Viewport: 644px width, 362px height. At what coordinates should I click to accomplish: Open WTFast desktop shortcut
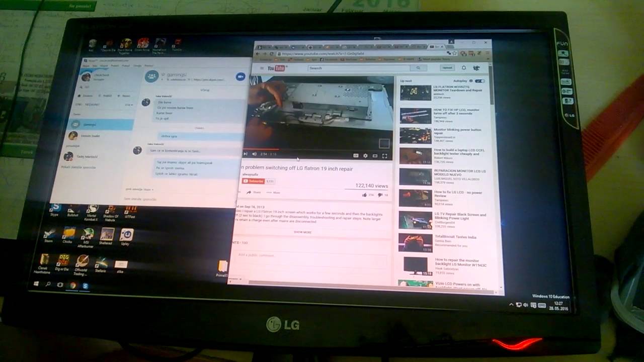tap(129, 211)
